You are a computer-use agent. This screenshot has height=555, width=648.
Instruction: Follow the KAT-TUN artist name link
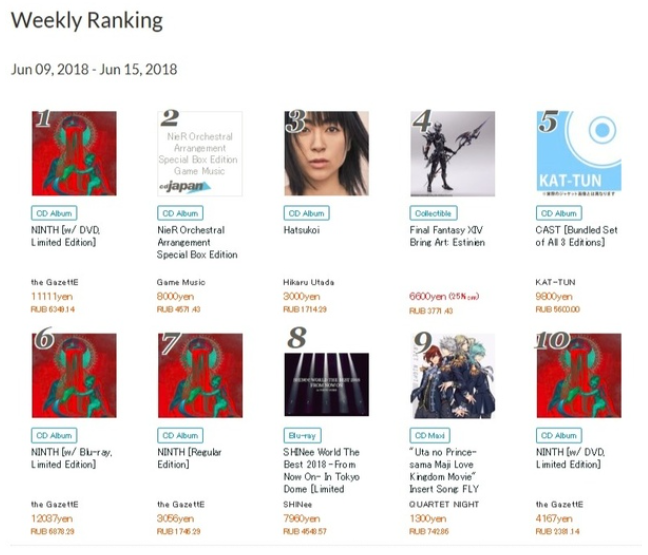(x=555, y=282)
